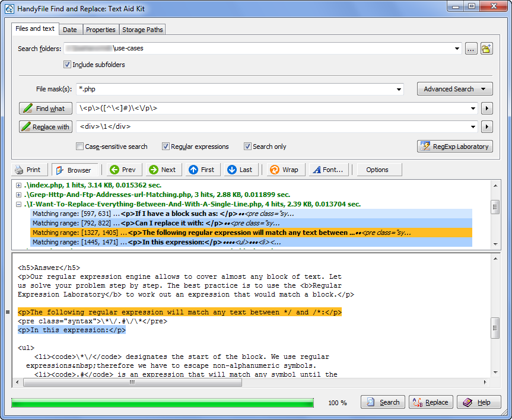Click highlighted '<p>In this expression:</p>' line
Image resolution: width=512 pixels, height=420 pixels.
pyautogui.click(x=72, y=330)
